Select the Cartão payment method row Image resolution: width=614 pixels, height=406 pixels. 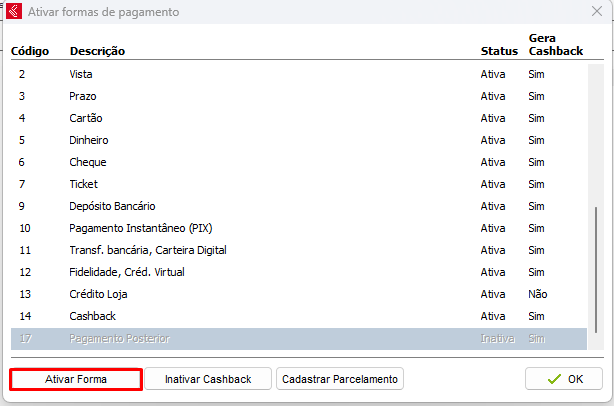86,118
